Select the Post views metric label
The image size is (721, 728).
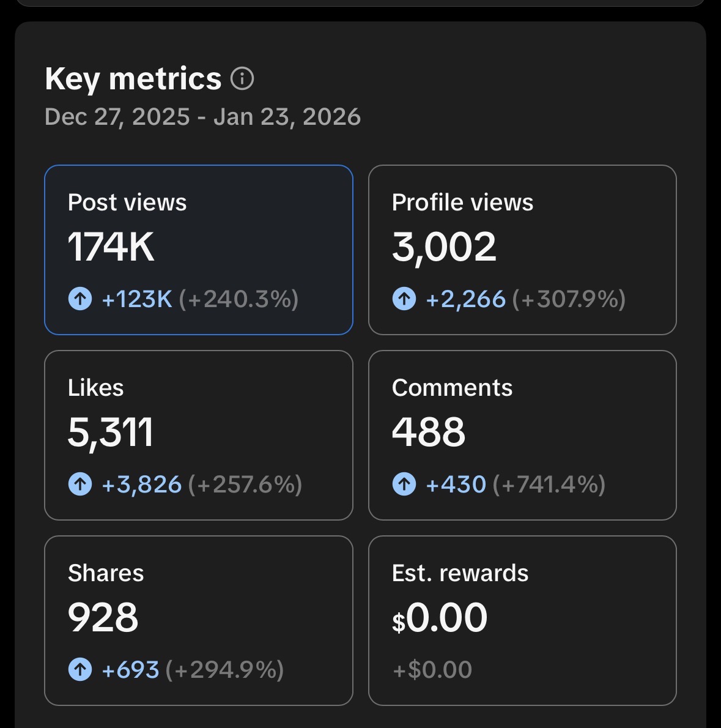pyautogui.click(x=127, y=202)
